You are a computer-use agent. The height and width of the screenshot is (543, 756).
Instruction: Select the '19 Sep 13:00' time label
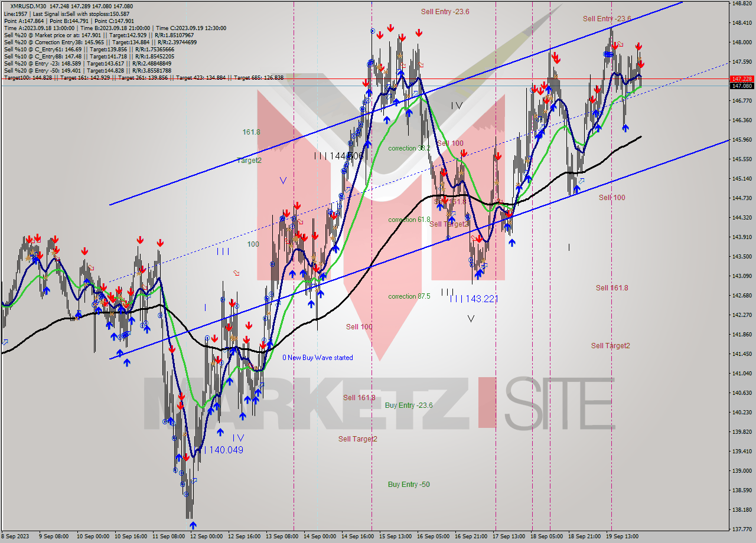(623, 537)
